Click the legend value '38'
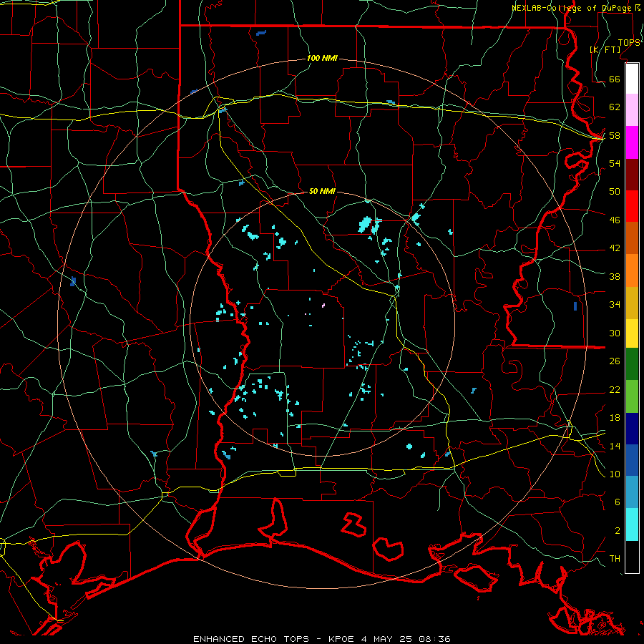 coord(615,276)
